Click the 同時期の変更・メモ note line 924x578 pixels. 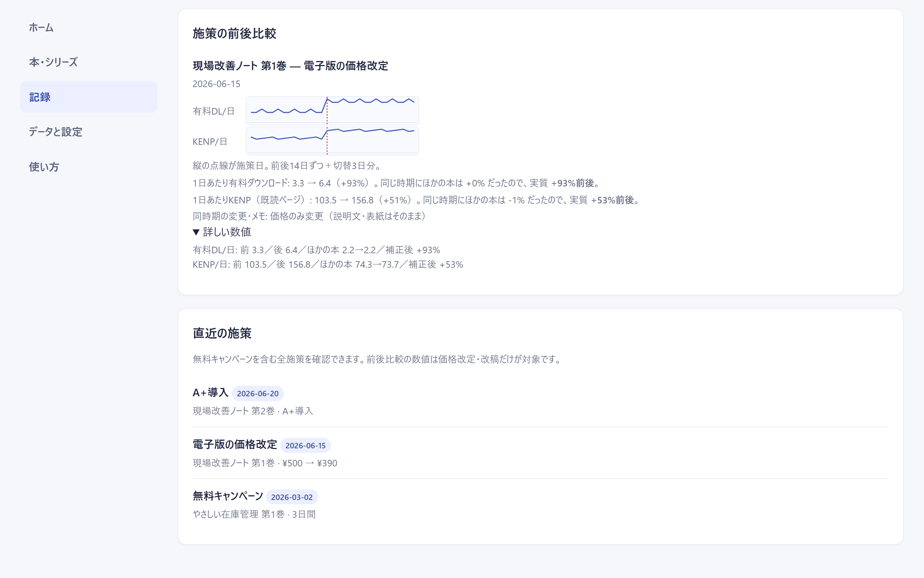(310, 216)
